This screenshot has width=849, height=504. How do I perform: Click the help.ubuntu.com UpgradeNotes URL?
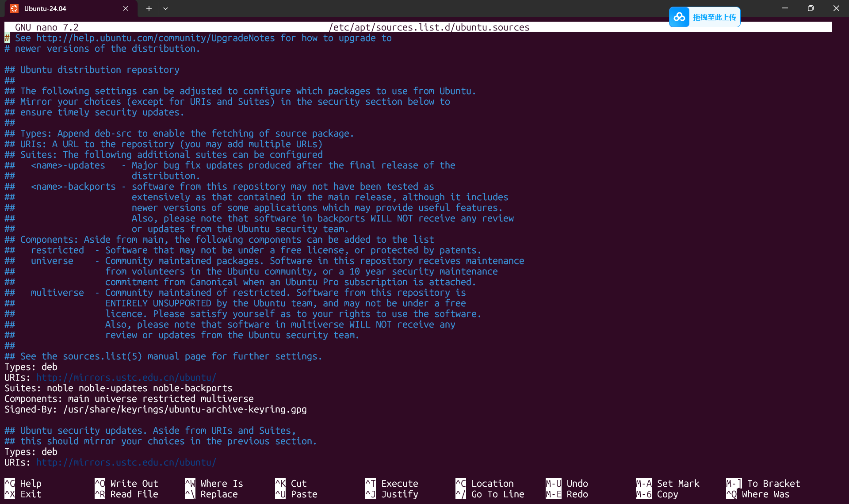coord(156,38)
